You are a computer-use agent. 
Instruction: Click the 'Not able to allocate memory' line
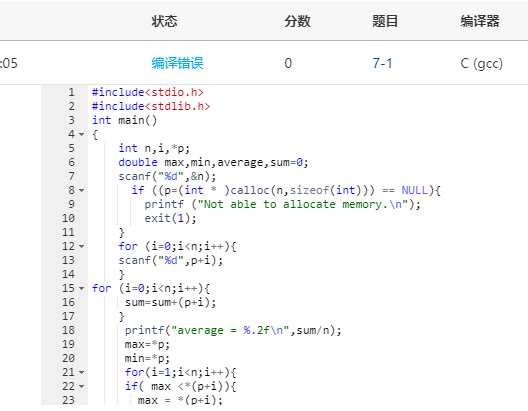[x=283, y=204]
